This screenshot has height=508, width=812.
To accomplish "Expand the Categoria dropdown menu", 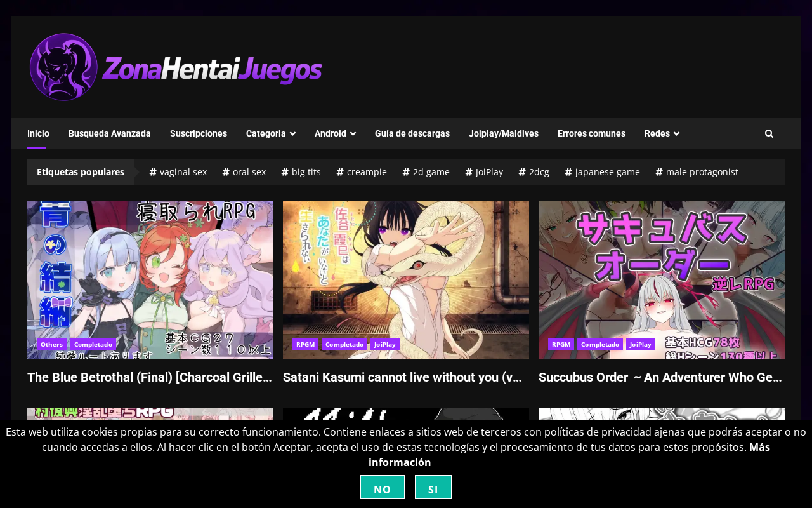I will tap(271, 133).
